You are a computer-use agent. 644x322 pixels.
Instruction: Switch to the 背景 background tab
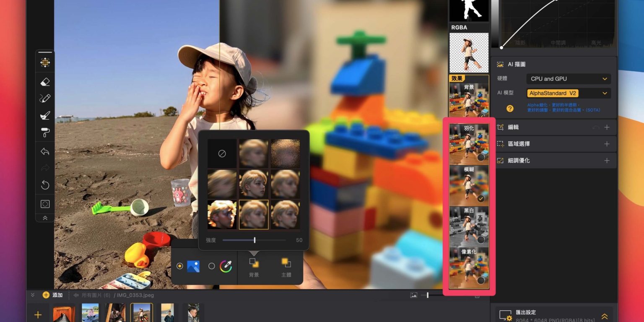point(254,267)
